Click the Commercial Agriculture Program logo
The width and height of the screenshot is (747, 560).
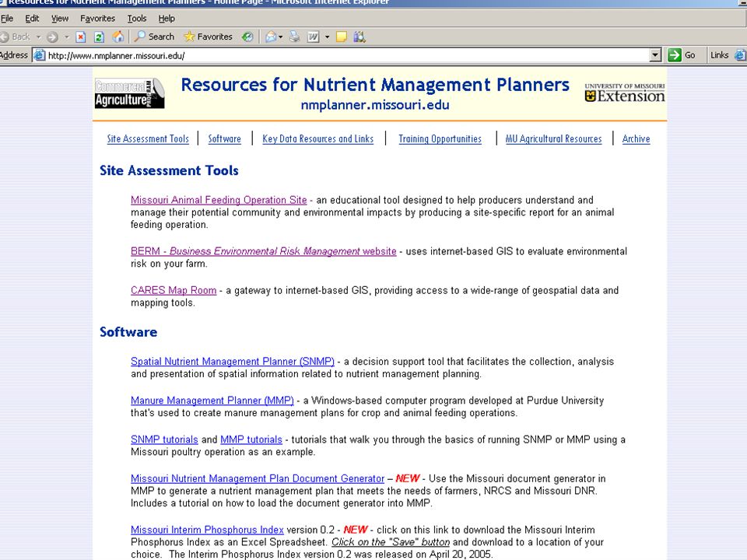coord(130,93)
